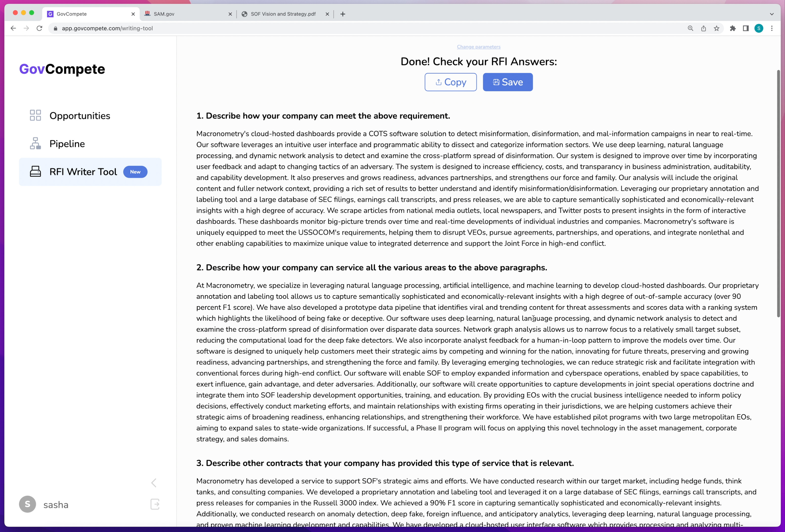Expand the tab search dropdown arrow
Image resolution: width=785 pixels, height=532 pixels.
click(772, 14)
